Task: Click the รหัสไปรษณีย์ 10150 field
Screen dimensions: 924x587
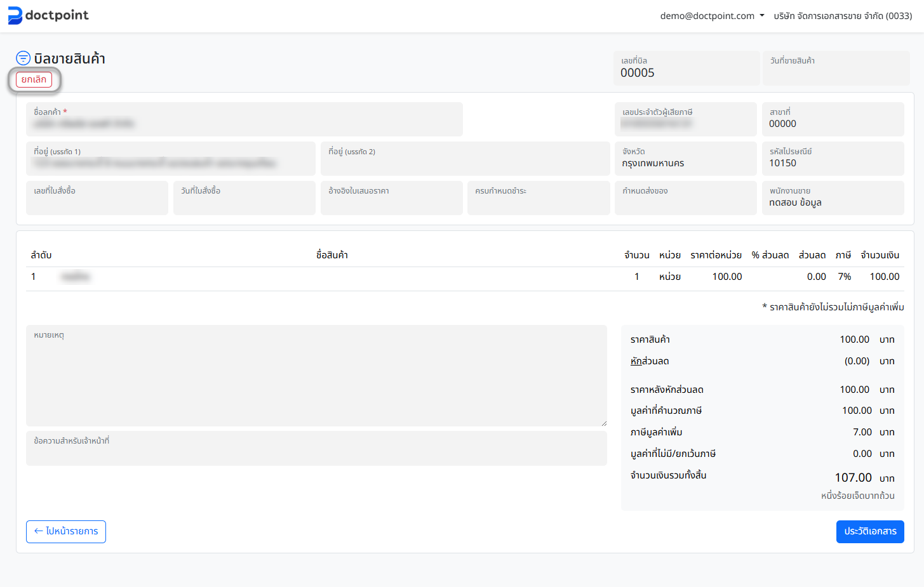Action: click(833, 159)
